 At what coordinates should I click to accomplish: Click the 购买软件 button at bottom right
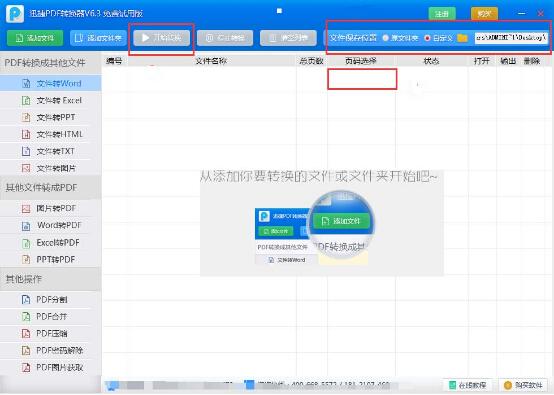pyautogui.click(x=523, y=385)
